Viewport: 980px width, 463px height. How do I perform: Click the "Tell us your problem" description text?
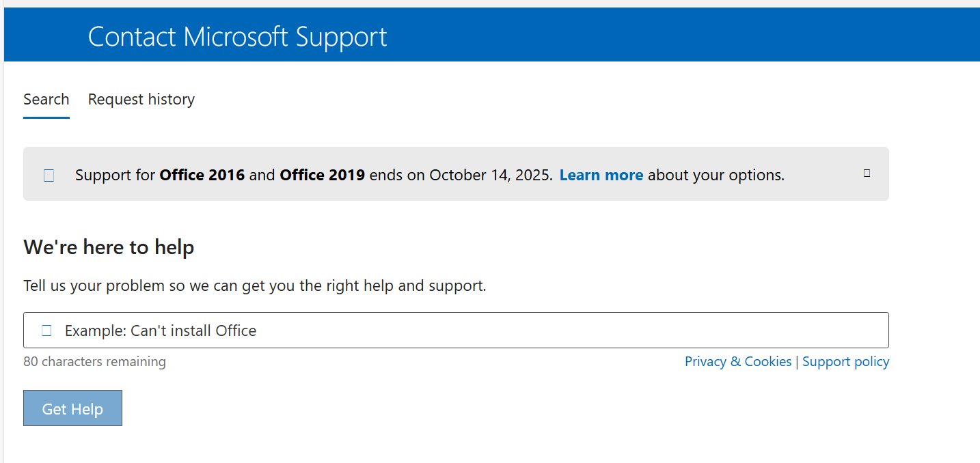pyautogui.click(x=255, y=285)
